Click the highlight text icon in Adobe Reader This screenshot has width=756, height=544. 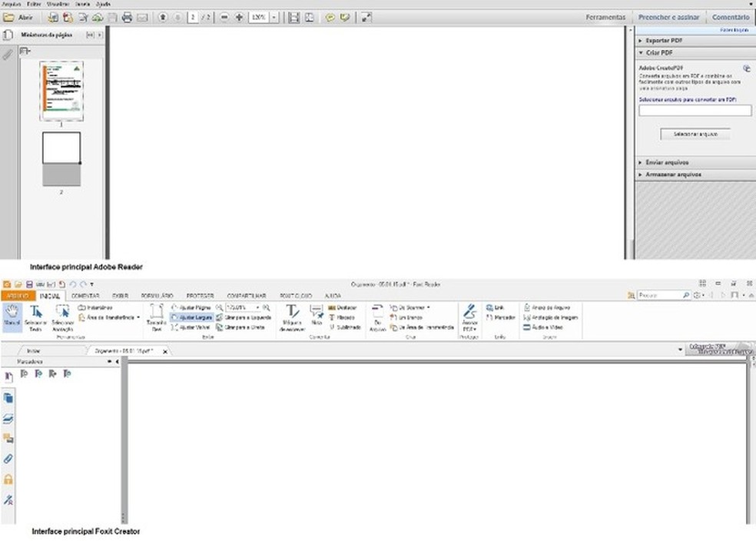click(x=345, y=18)
